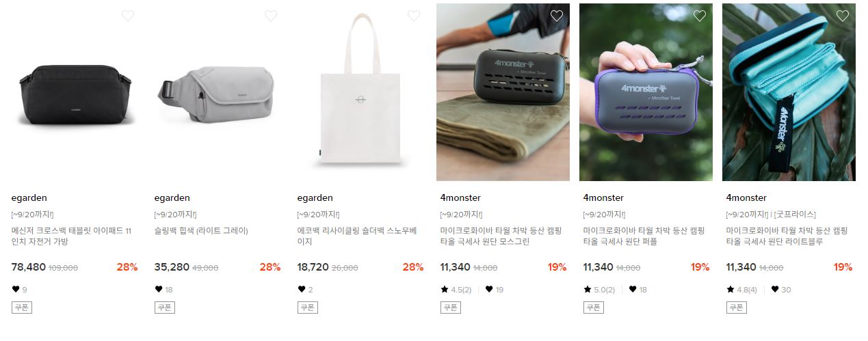View grey sling hip bag image

coord(217,92)
